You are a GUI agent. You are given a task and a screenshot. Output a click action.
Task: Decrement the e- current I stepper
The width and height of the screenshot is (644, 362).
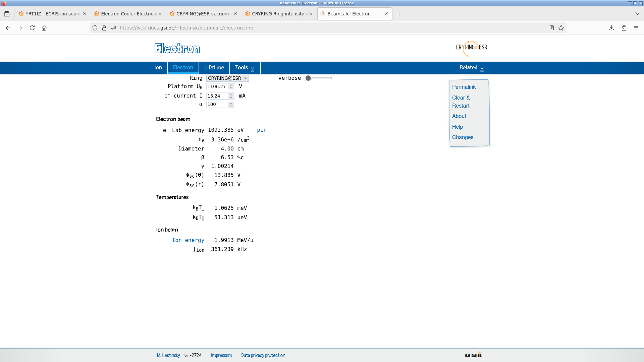click(x=231, y=97)
